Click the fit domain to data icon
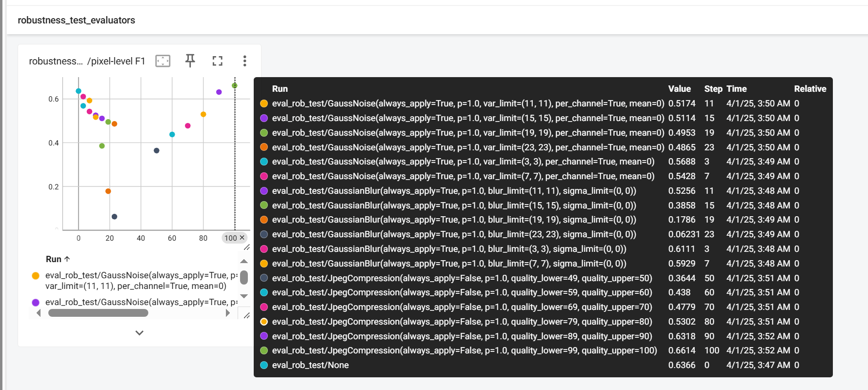Image resolution: width=868 pixels, height=390 pixels. [x=162, y=61]
